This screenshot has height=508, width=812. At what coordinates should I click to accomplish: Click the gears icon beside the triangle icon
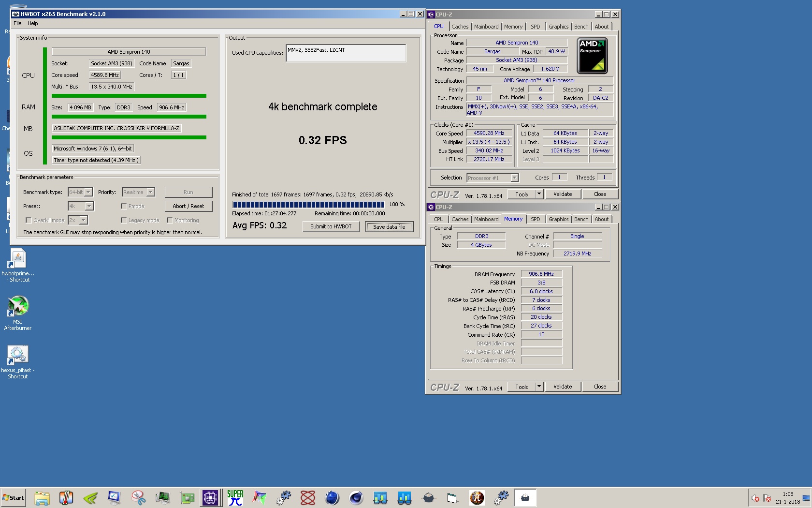[x=284, y=498]
